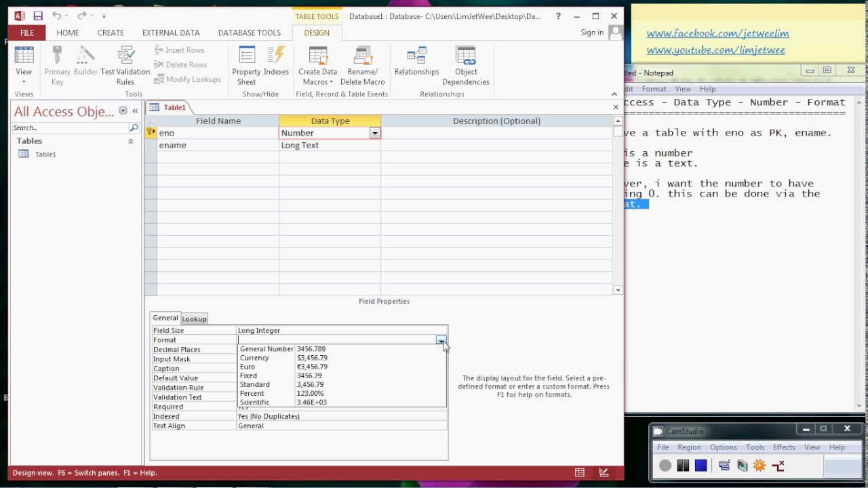Screen dimensions: 868x488
Task: Choose Currency format option
Action: (x=342, y=358)
